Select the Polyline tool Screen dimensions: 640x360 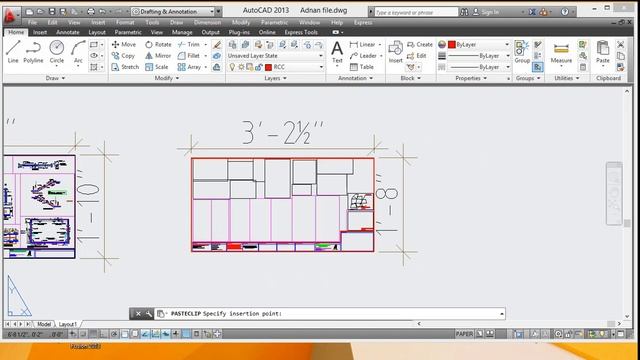33,52
